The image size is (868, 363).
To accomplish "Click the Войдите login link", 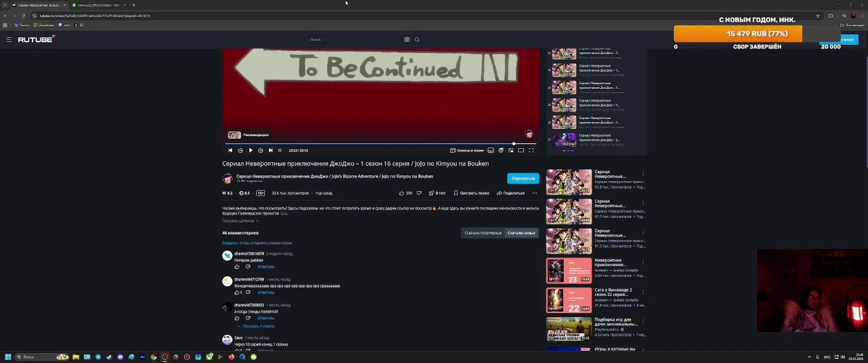I will click(230, 243).
